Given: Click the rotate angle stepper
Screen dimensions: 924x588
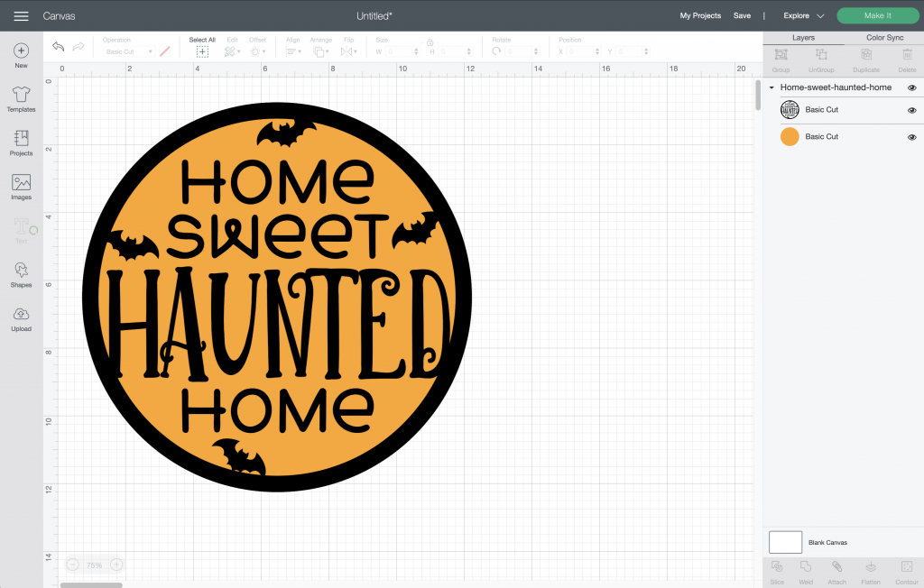Looking at the screenshot, I should coord(536,51).
